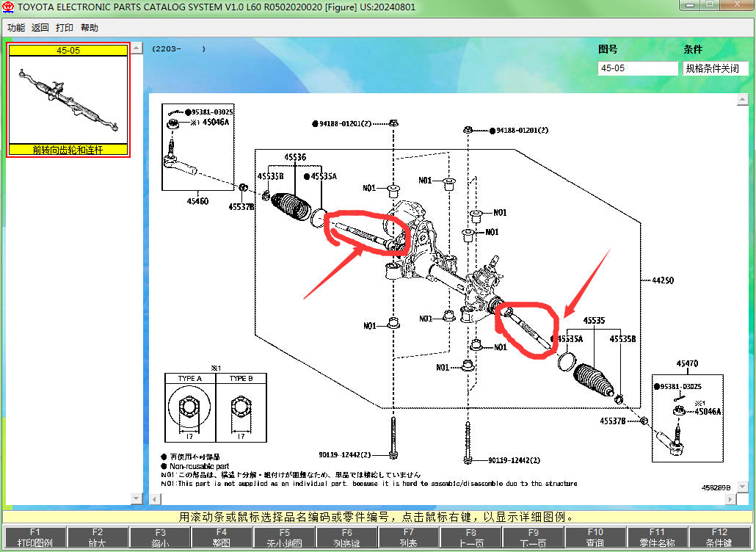Click F12 条件键 button
The image size is (756, 552).
(719, 537)
